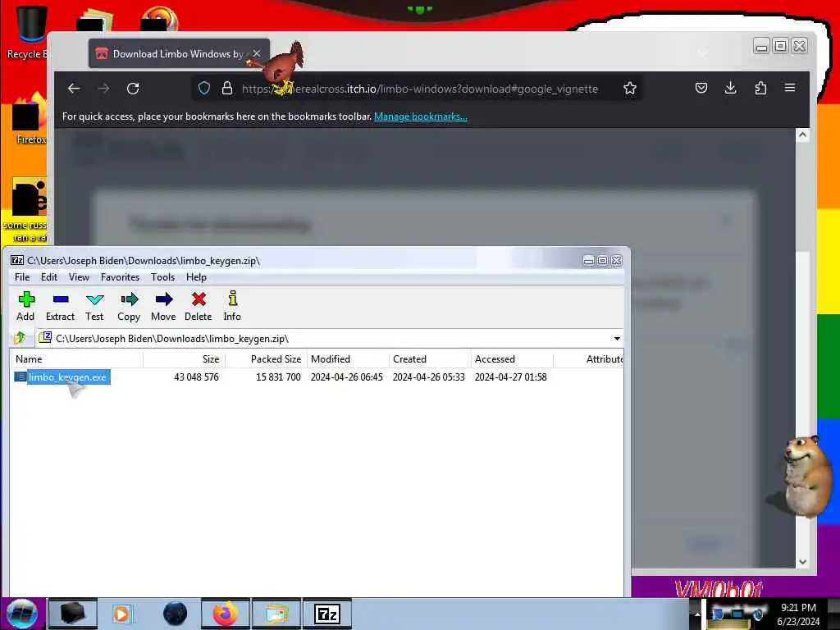This screenshot has width=840, height=630.
Task: Sort by the Modified column header
Action: click(348, 359)
